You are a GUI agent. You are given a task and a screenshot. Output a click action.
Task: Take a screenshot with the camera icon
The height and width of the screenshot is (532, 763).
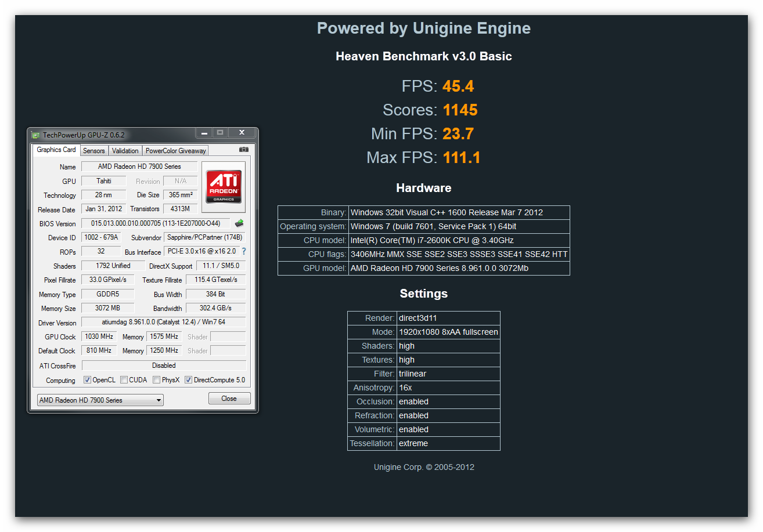click(x=244, y=150)
